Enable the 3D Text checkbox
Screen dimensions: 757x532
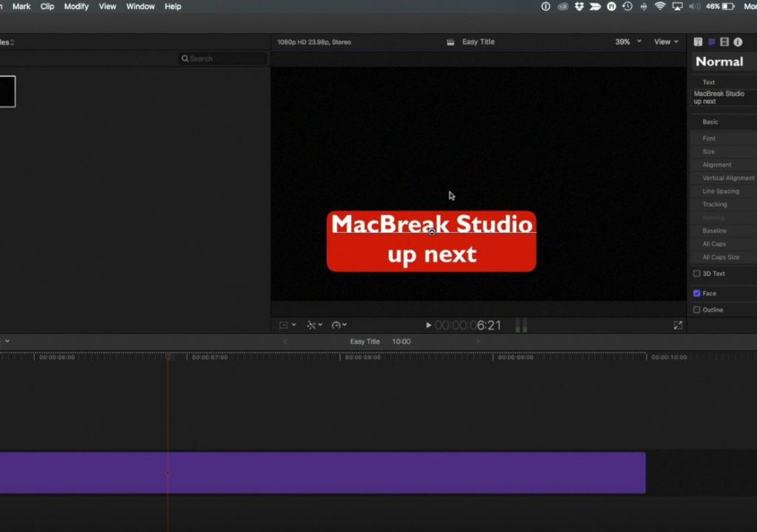pyautogui.click(x=696, y=273)
